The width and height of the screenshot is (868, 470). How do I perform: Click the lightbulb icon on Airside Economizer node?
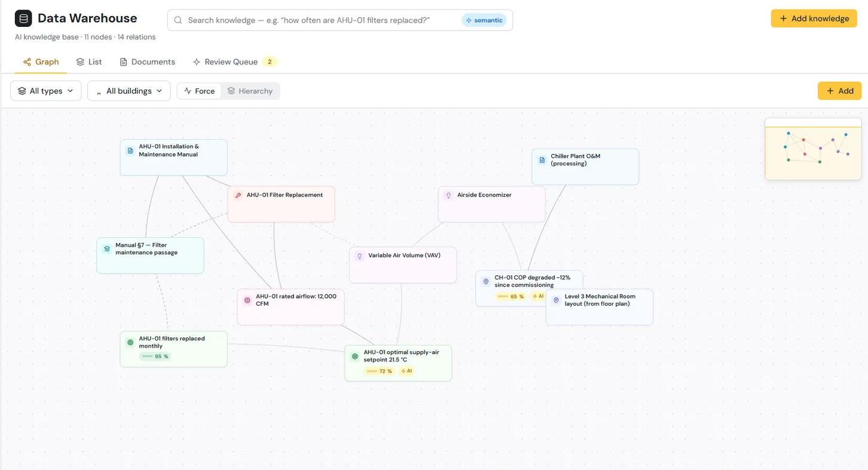click(448, 195)
